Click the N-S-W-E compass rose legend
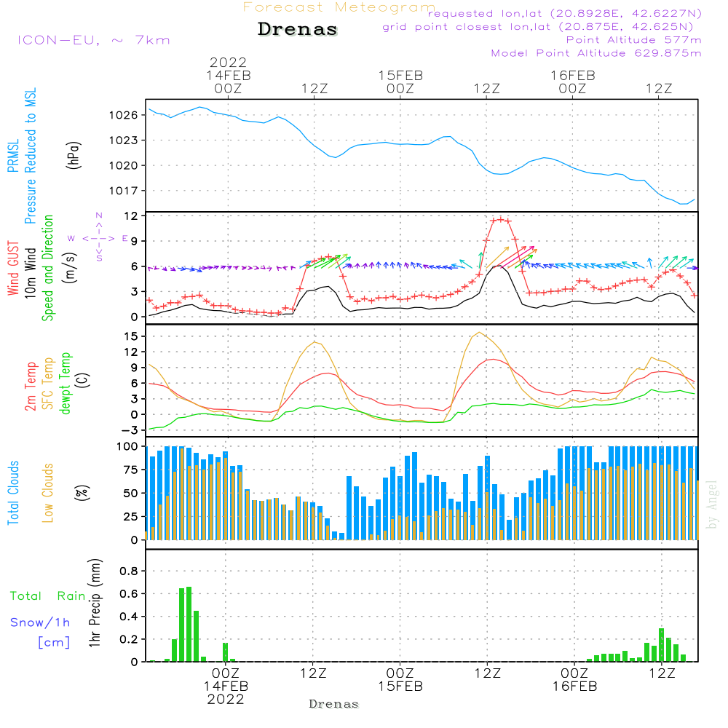Screen dimensions: 728x728 (98, 237)
